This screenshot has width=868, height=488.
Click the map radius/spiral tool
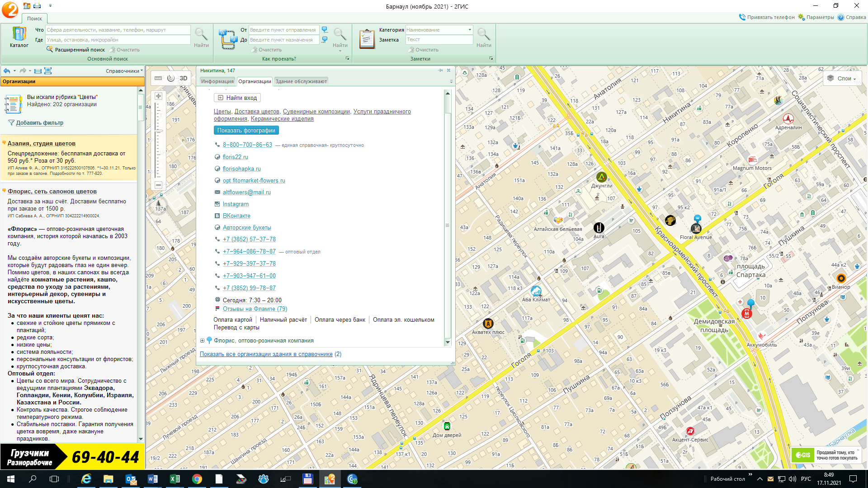[x=171, y=78]
